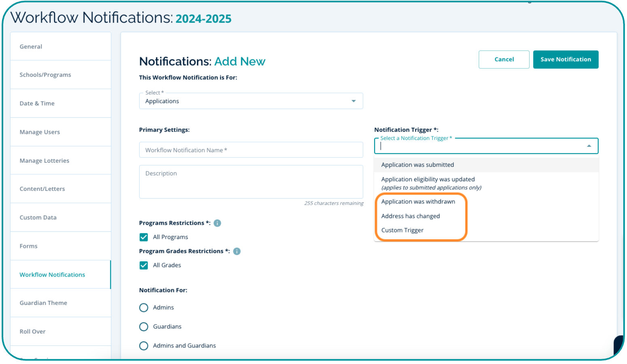Viewport: 627px width, 364px height.
Task: Open the Manage Lotteries sidebar tab
Action: [44, 161]
